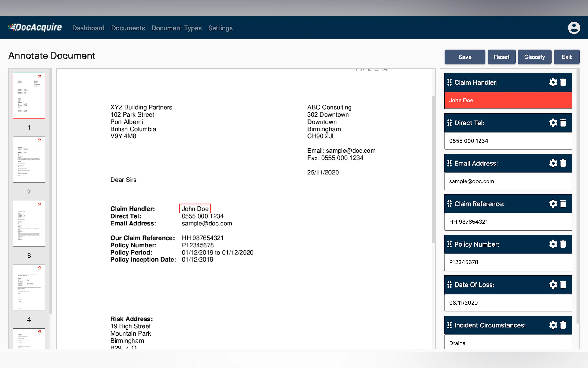The width and height of the screenshot is (588, 368).
Task: Open gear settings for Incident Circumstances
Action: coord(553,325)
